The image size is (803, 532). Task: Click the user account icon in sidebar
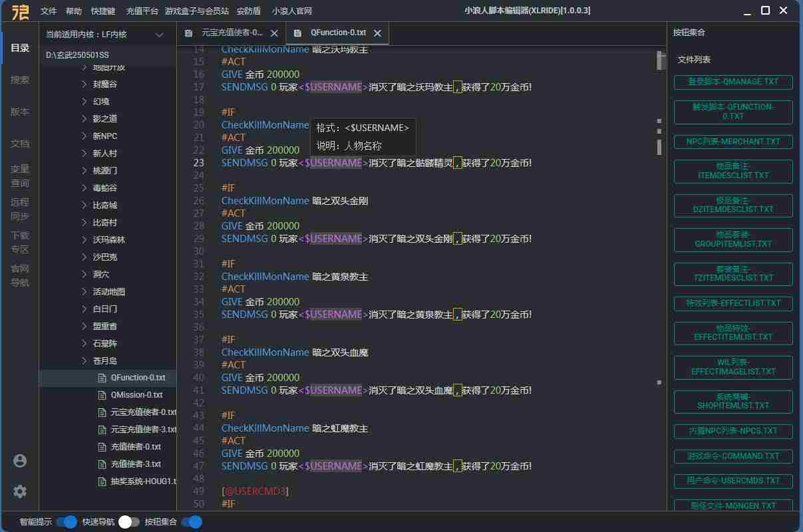click(x=20, y=460)
